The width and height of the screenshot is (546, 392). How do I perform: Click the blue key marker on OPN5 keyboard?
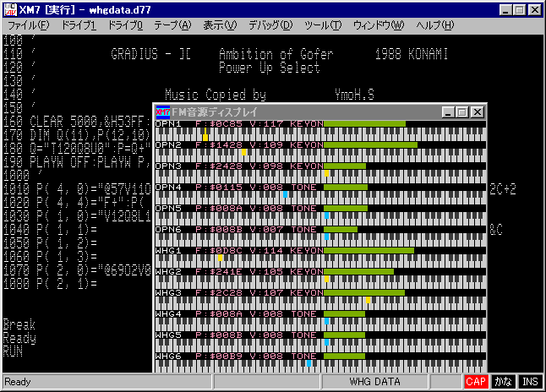[x=326, y=215]
